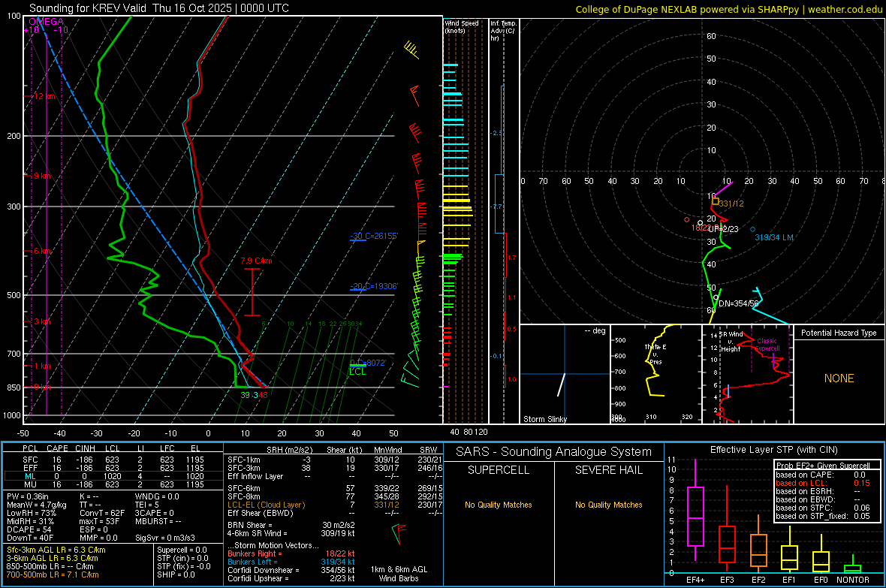This screenshot has height=588, width=886.
Task: Click the 3 km height marker
Action: click(42, 321)
